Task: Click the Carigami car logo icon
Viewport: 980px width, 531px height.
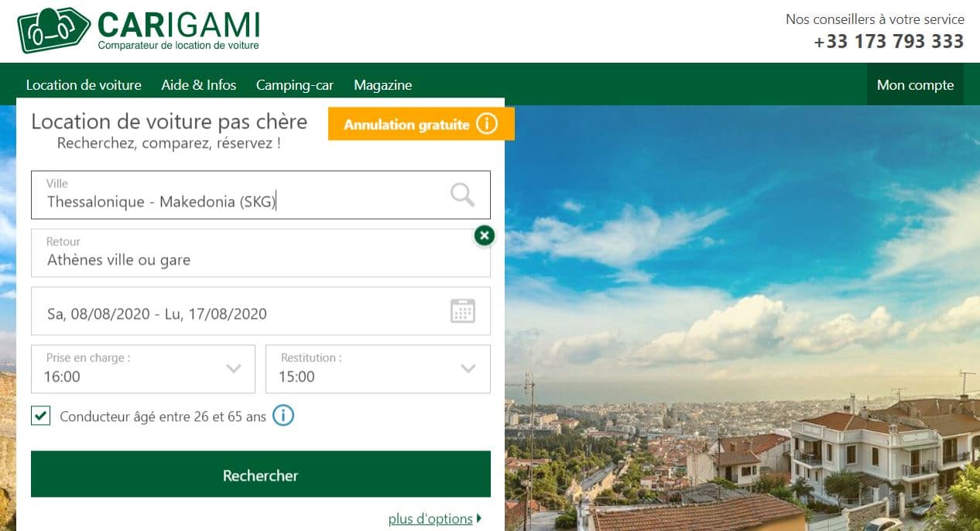Action: [x=53, y=29]
